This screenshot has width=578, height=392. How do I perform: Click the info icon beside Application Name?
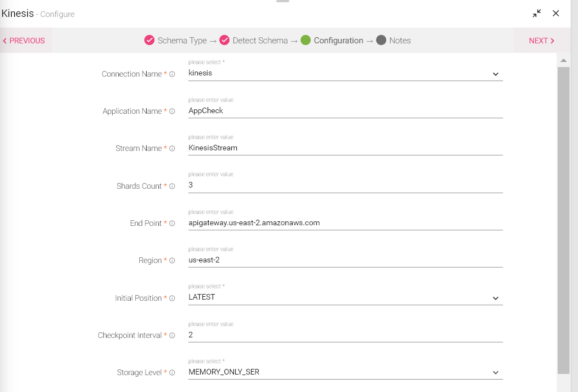173,112
